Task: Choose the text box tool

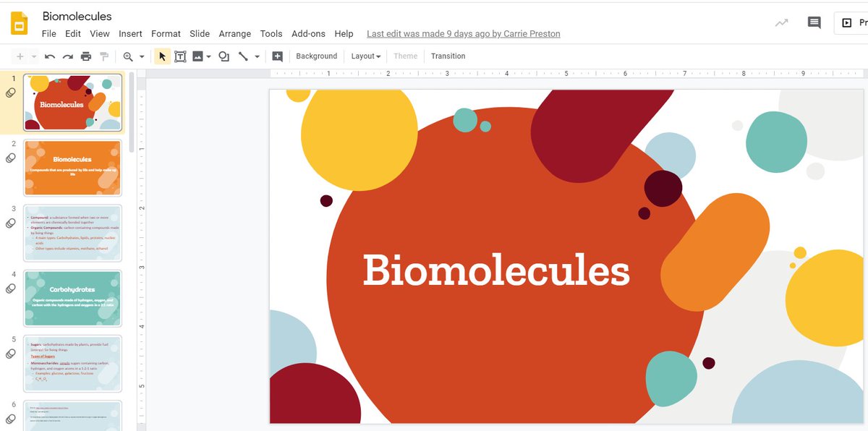Action: pos(180,56)
